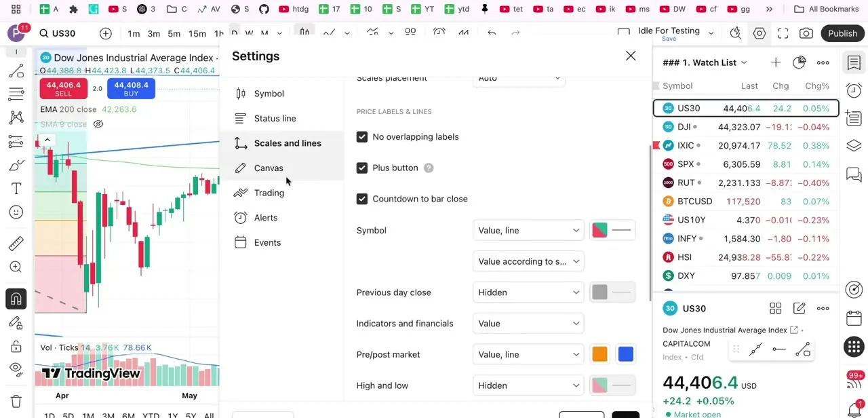This screenshot has height=418, width=868.
Task: Open chart settings hexagon icon
Action: click(759, 33)
